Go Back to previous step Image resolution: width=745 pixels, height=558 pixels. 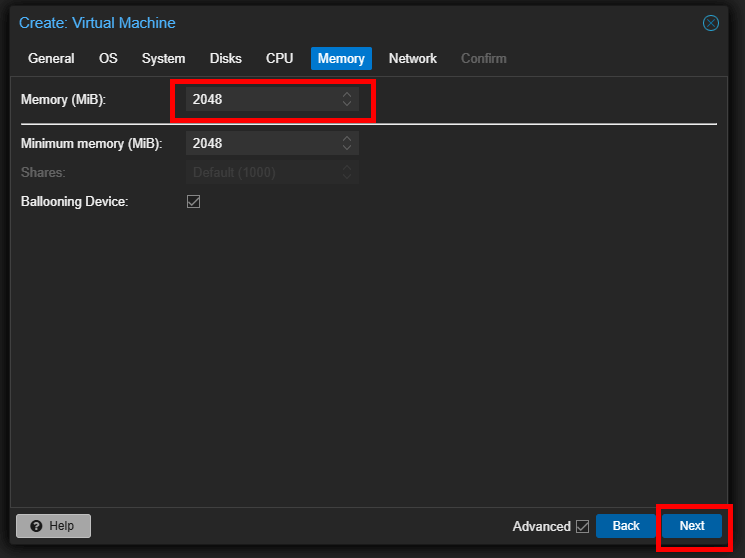coord(626,526)
